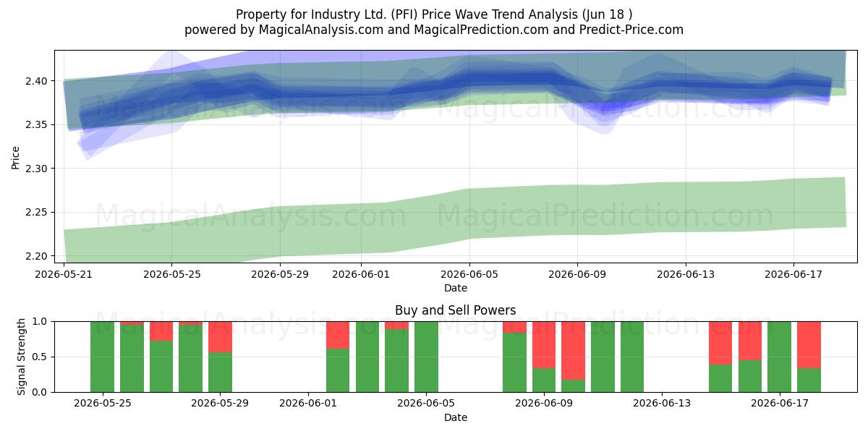Click the 'Signal Strength' y-axis label
The width and height of the screenshot is (868, 434).
(22, 356)
